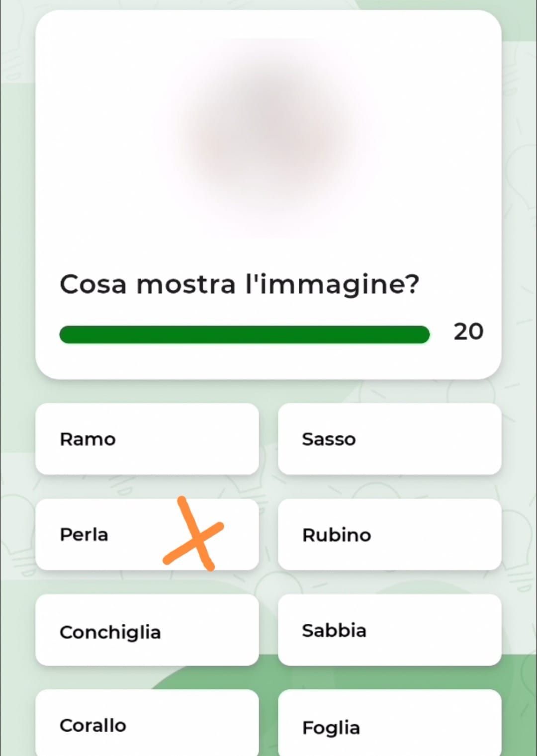Answer with the Italian word for leaf
This screenshot has height=756, width=537.
coord(389,723)
